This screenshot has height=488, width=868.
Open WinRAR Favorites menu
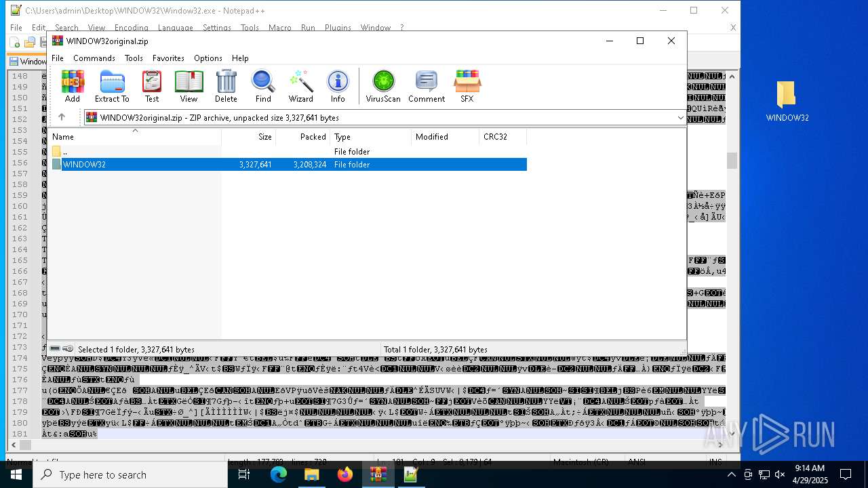168,58
